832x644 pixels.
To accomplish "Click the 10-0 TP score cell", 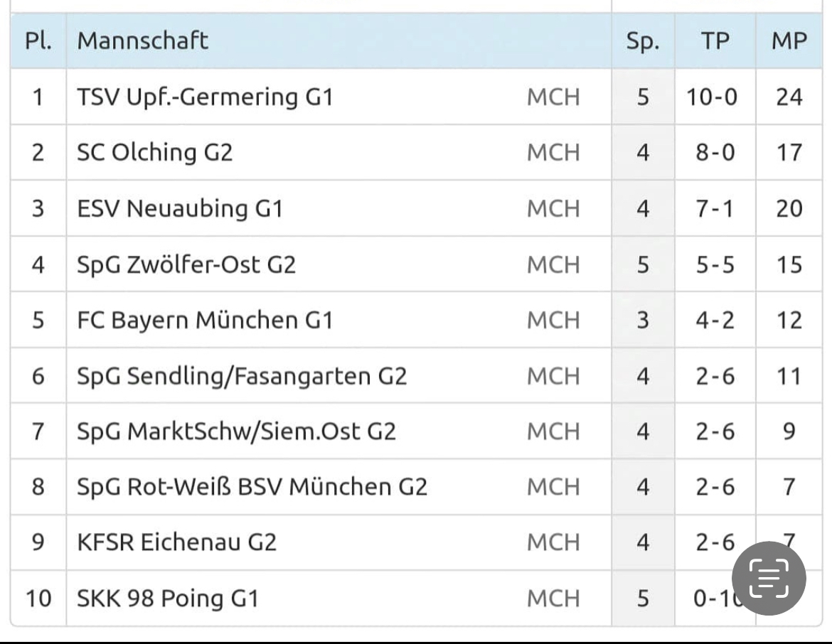I will point(712,97).
